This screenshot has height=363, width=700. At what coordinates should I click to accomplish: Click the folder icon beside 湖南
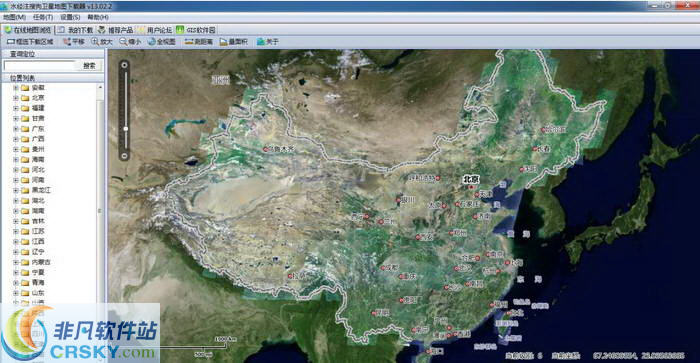25,211
